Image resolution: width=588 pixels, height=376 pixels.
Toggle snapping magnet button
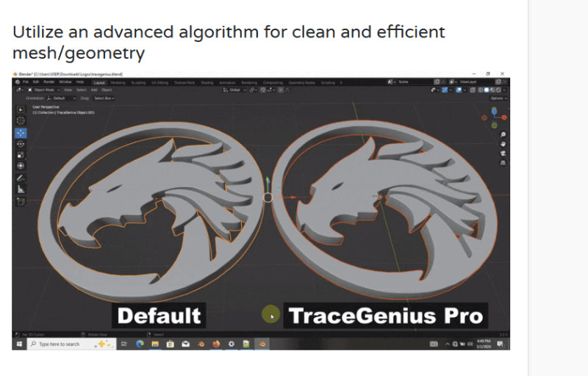[x=263, y=90]
